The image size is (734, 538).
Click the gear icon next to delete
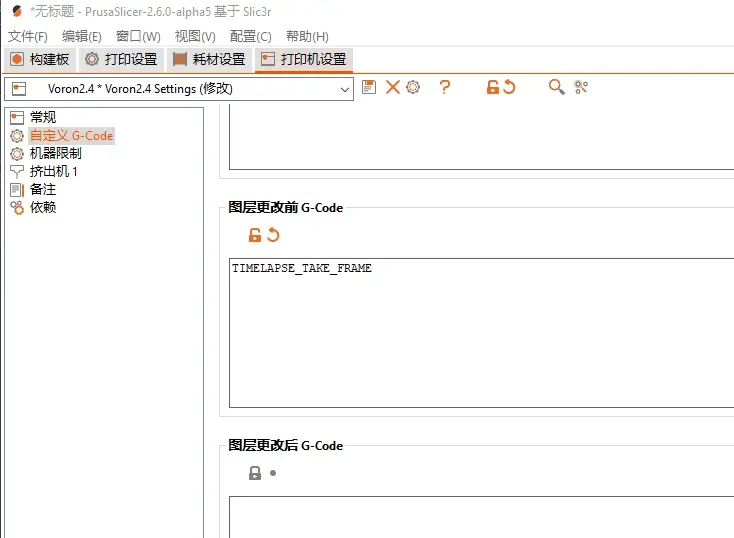pos(413,87)
